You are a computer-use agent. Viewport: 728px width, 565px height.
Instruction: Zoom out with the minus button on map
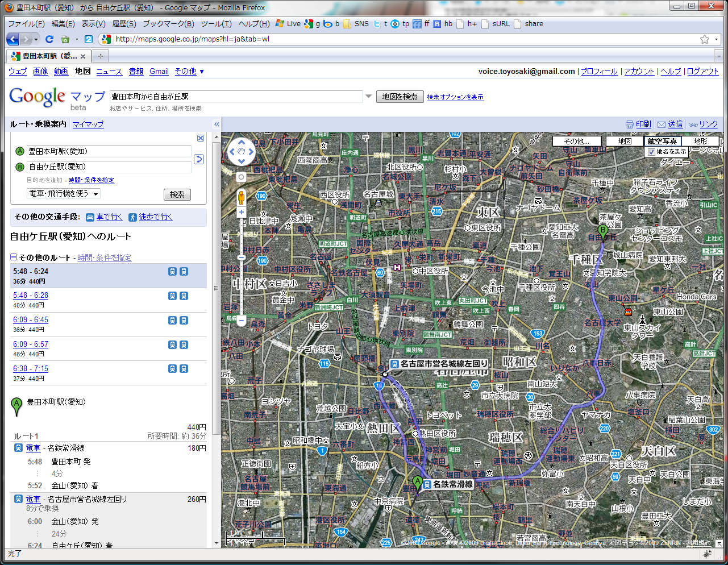click(241, 321)
